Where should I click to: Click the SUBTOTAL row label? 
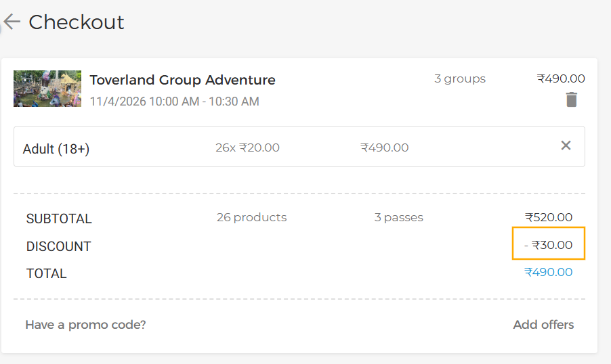(x=59, y=219)
